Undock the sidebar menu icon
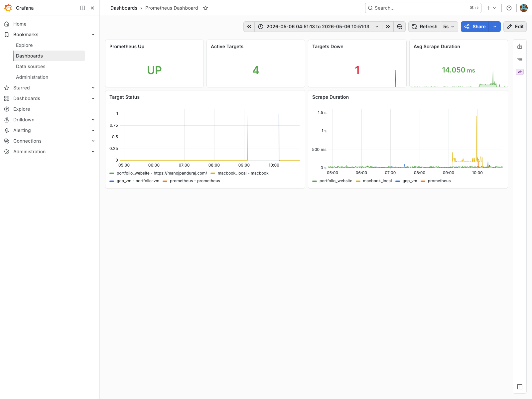Image resolution: width=532 pixels, height=399 pixels. (x=83, y=8)
